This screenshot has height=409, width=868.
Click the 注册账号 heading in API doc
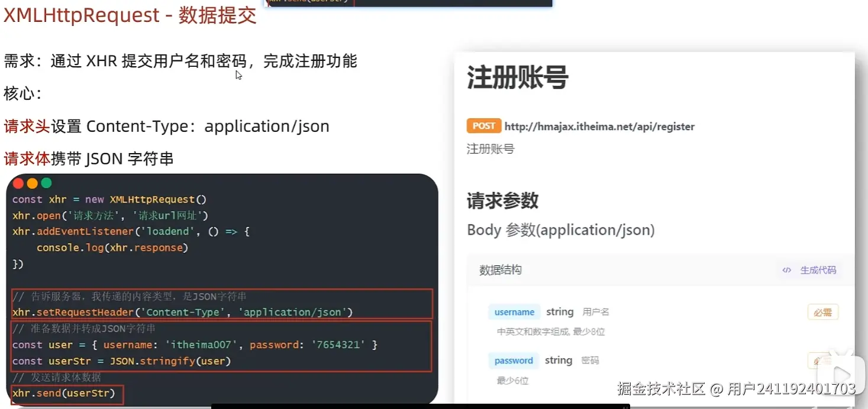point(518,77)
